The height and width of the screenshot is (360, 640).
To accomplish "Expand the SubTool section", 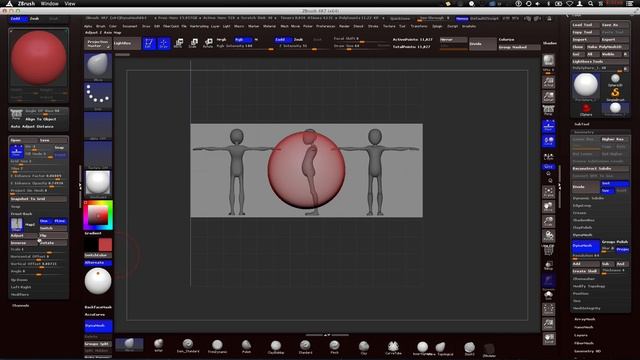I will [x=582, y=124].
